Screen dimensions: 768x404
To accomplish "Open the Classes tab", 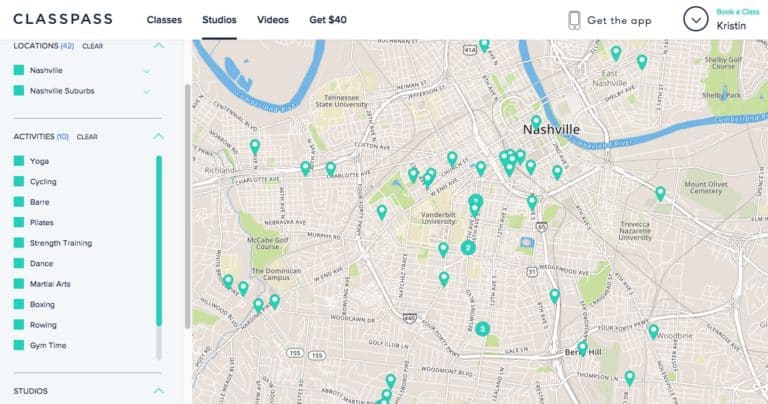I will [164, 20].
